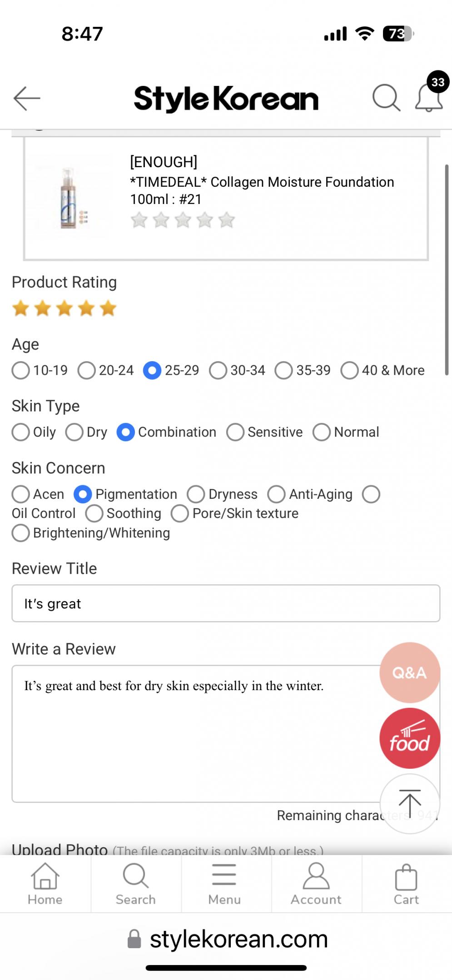Open Search tab in bottom bar

(x=135, y=884)
